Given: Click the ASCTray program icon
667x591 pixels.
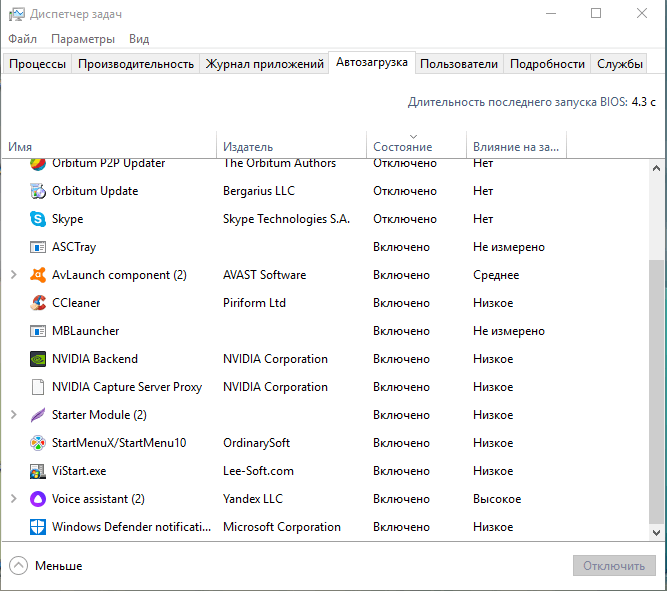Looking at the screenshot, I should 38,247.
